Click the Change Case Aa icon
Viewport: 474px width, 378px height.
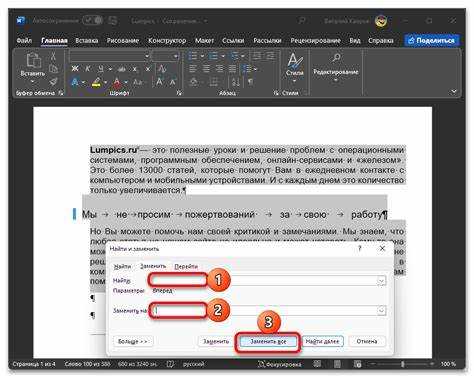coord(137,82)
